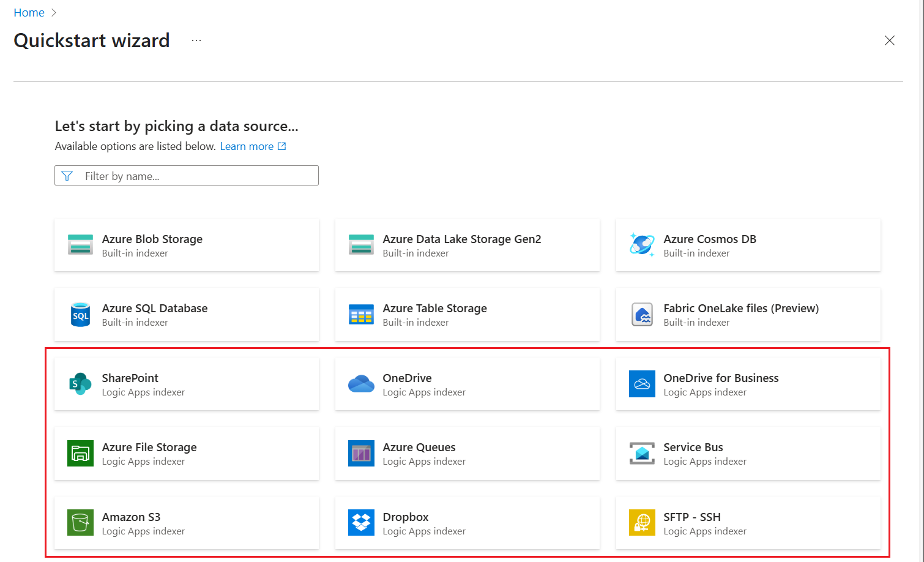Open the ellipsis more options menu
Image resolution: width=924 pixels, height=562 pixels.
[196, 40]
